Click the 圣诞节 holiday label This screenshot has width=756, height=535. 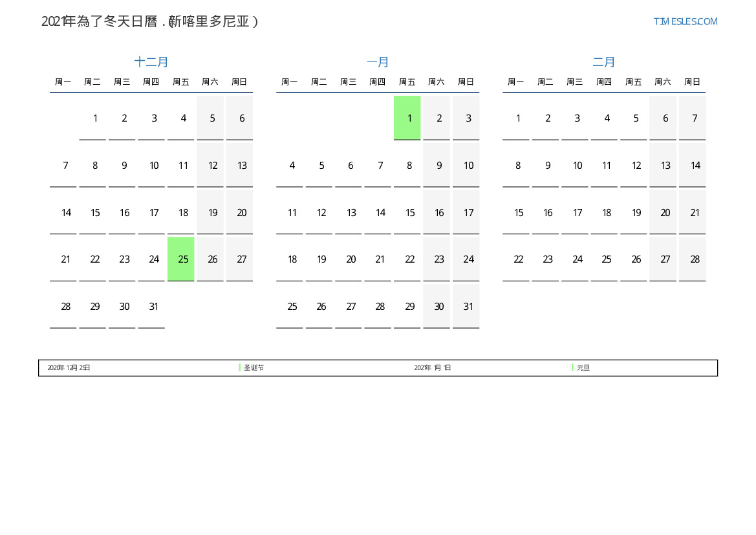point(254,368)
